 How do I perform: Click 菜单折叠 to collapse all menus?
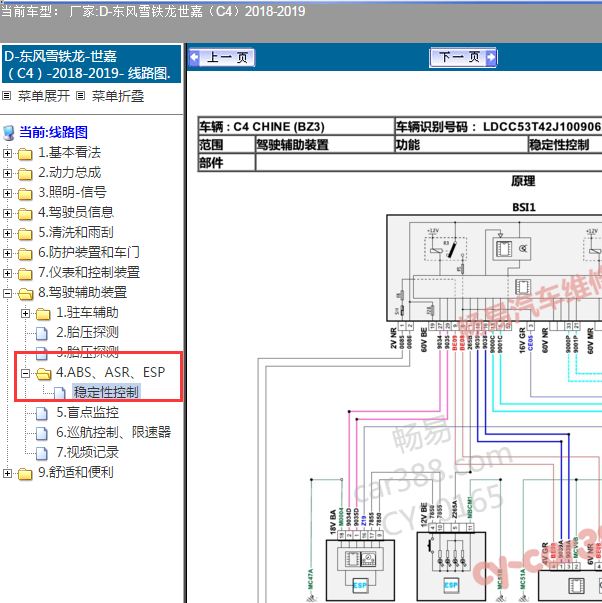[x=118, y=96]
